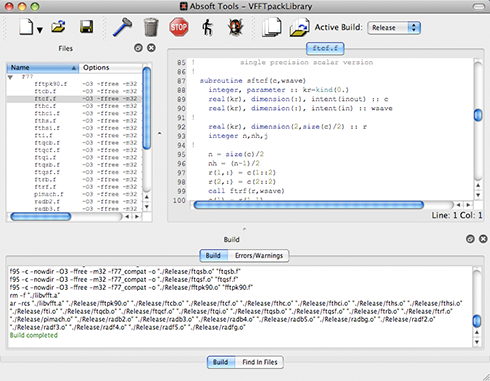The width and height of the screenshot is (490, 381).
Task: Click Files list scroll down arrow
Action: [147, 207]
